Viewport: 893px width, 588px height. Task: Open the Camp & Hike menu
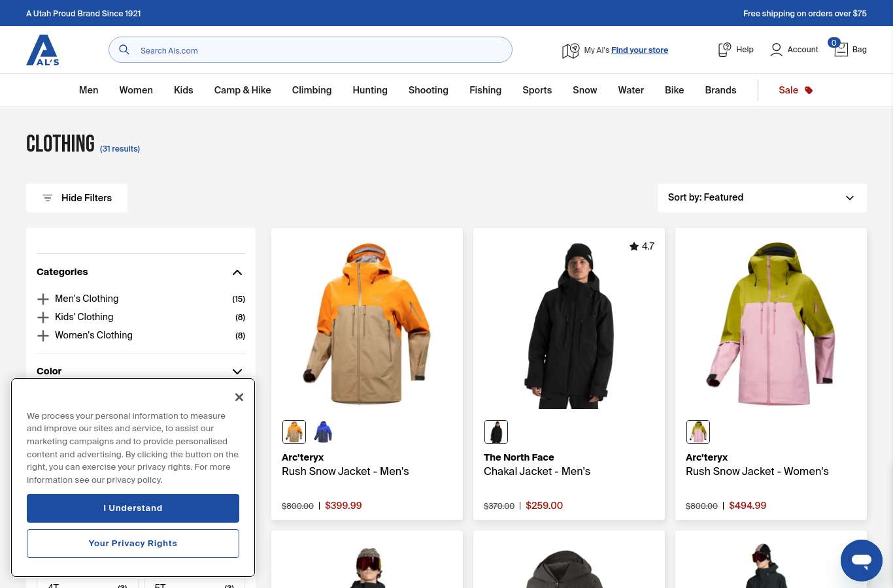(x=243, y=90)
